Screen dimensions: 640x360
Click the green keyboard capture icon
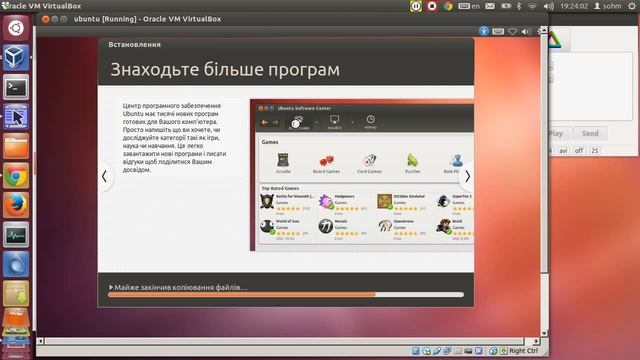pyautogui.click(x=504, y=351)
